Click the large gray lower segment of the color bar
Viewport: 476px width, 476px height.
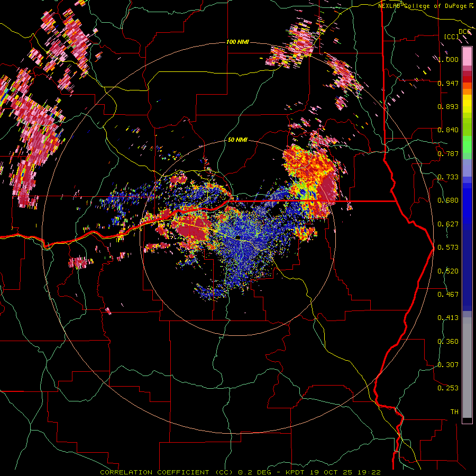(467, 370)
